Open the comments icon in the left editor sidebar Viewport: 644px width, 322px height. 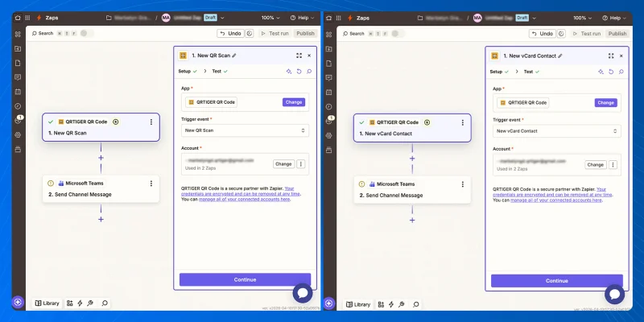point(18,77)
